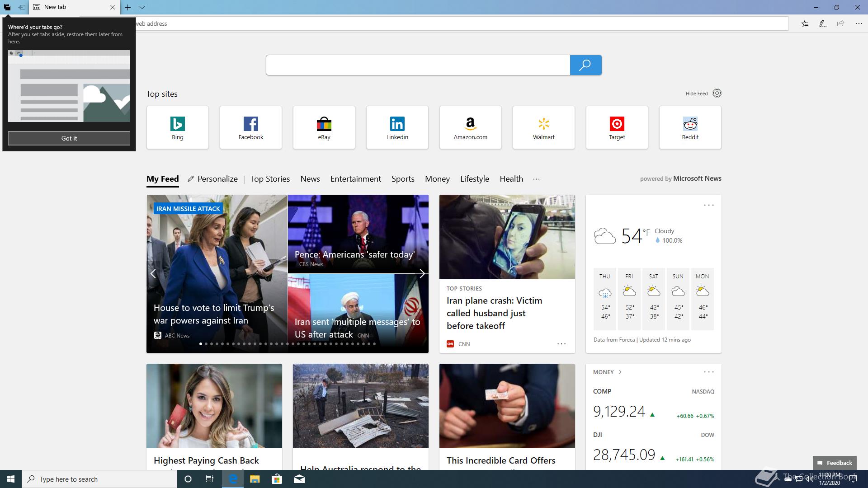Viewport: 868px width, 488px height.
Task: Switch to the Health tab
Action: [x=511, y=179]
